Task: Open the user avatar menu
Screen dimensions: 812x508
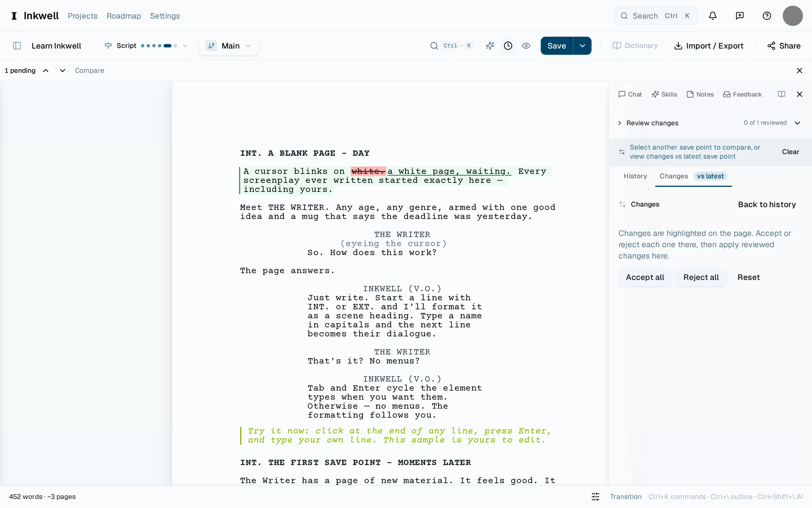Action: click(793, 16)
